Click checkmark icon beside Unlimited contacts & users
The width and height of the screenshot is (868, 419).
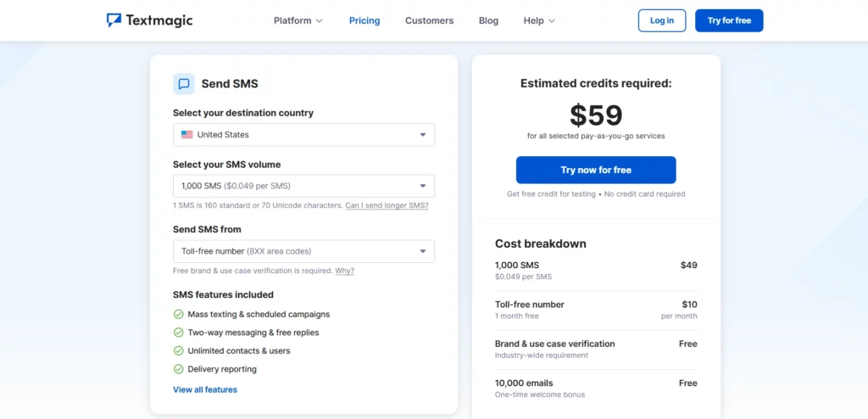pyautogui.click(x=178, y=351)
